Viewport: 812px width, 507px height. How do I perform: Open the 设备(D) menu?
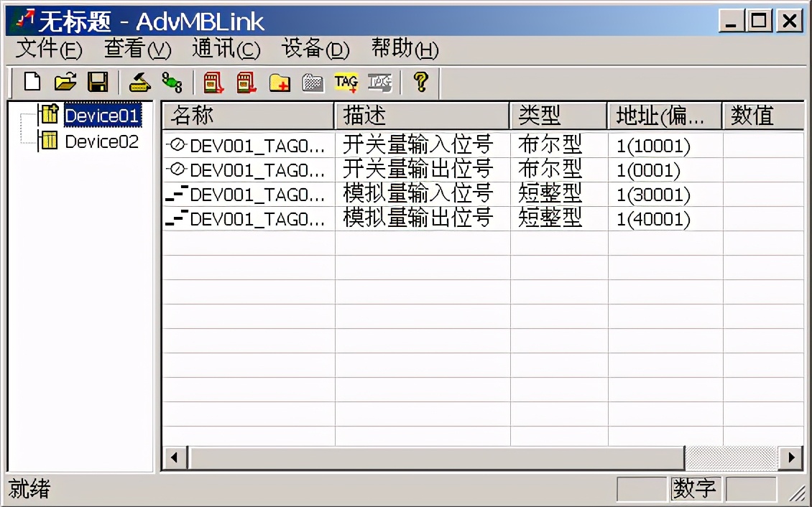315,49
